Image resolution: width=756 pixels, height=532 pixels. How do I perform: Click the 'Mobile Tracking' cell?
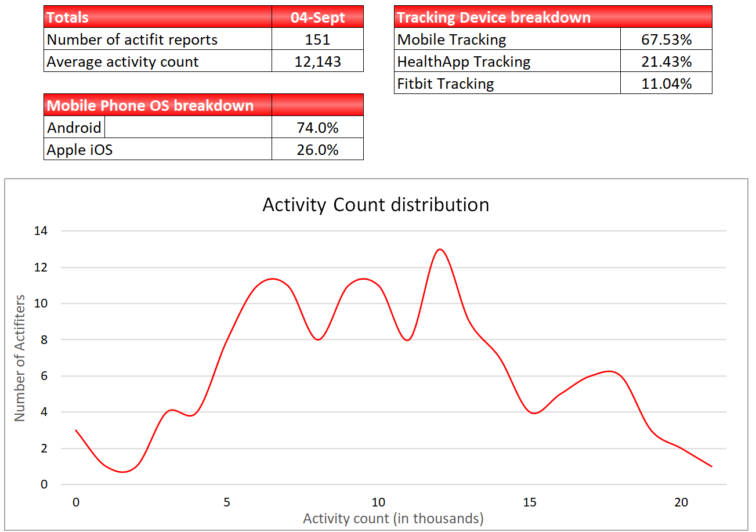(507, 39)
